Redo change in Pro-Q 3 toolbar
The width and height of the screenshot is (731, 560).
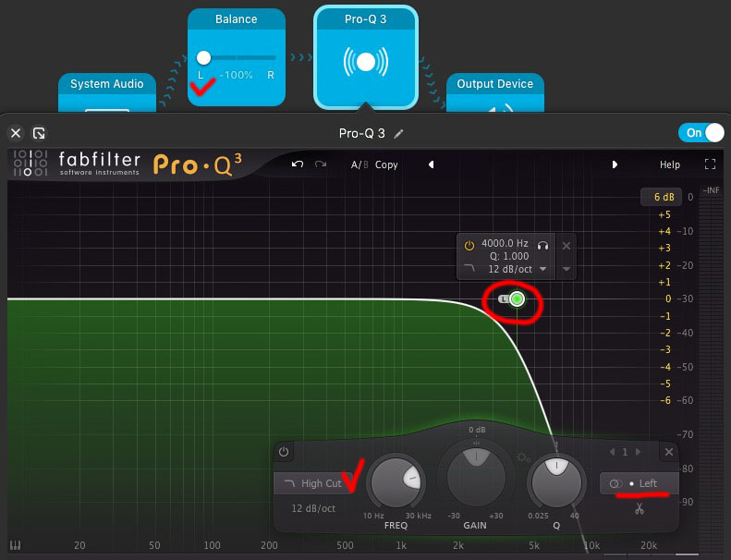click(x=321, y=164)
